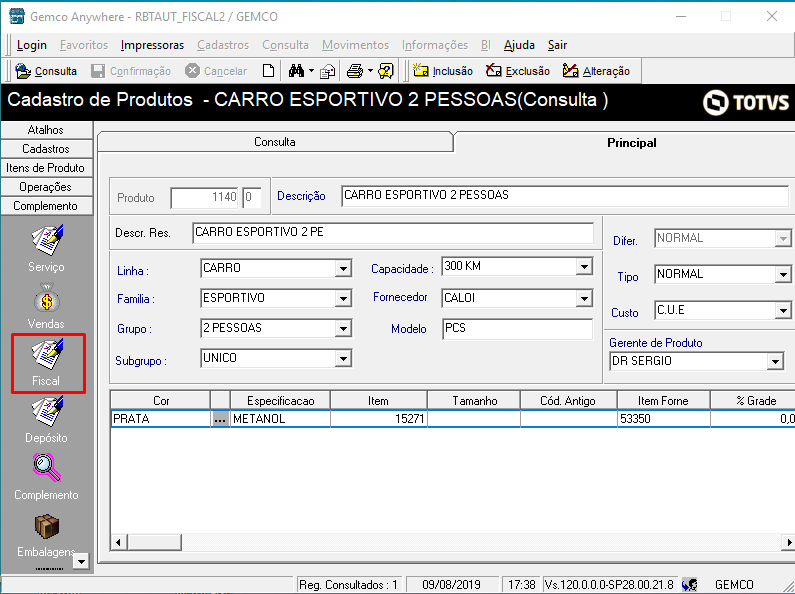The image size is (795, 594).
Task: Click the Tamanho column header
Action: click(474, 401)
